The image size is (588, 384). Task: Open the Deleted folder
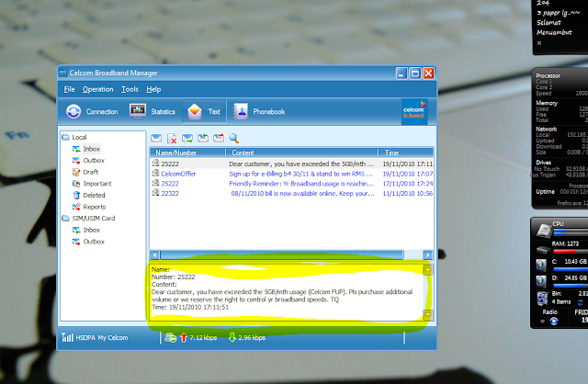(x=88, y=196)
